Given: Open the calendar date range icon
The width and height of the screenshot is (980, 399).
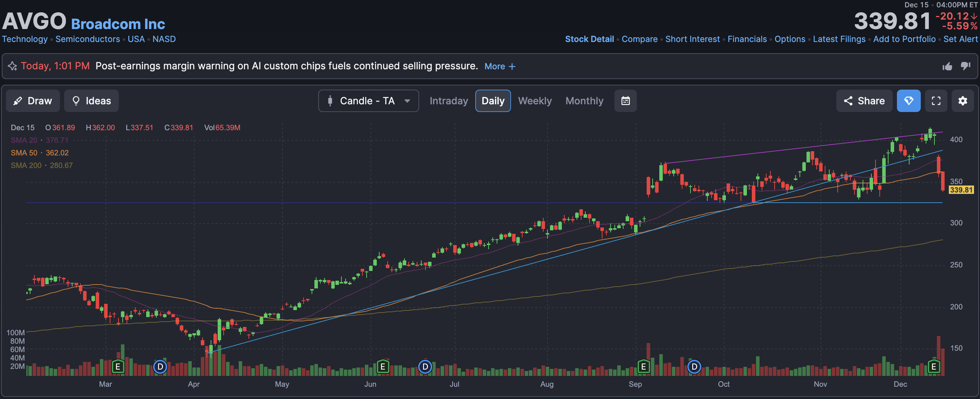Looking at the screenshot, I should click(x=625, y=101).
